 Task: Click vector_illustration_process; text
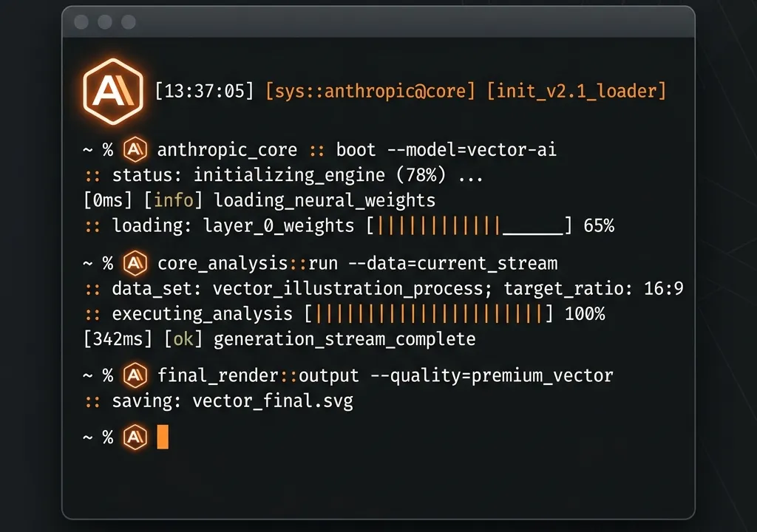coord(353,289)
